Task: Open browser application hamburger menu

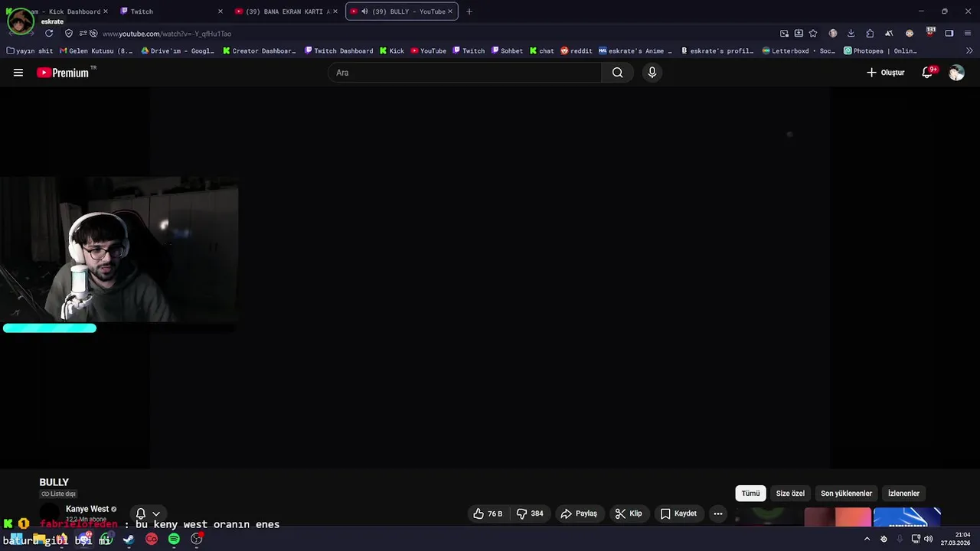Action: [969, 34]
